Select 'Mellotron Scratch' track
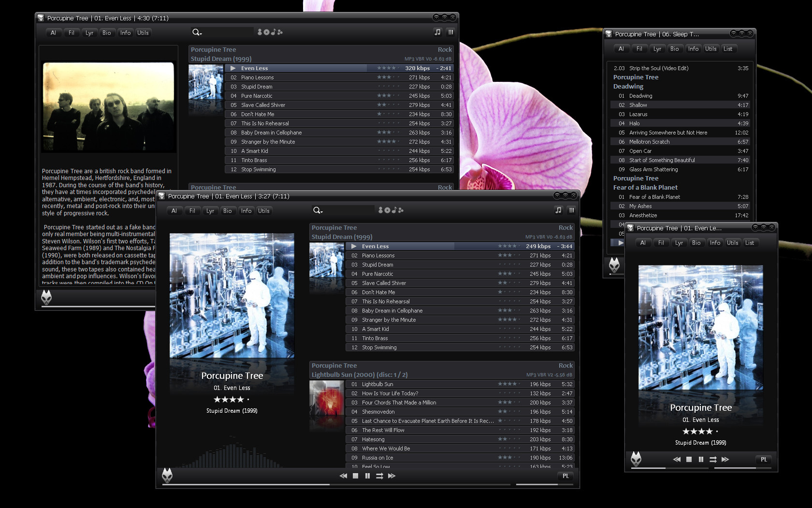 coord(681,142)
